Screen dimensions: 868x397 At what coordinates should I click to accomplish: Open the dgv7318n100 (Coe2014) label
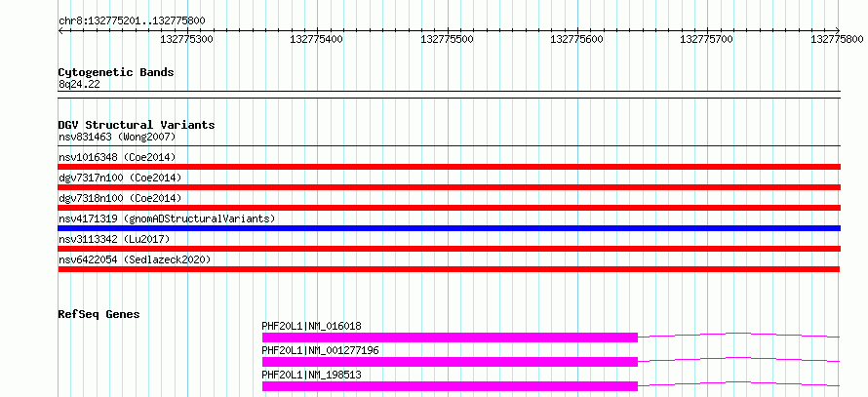pos(120,198)
